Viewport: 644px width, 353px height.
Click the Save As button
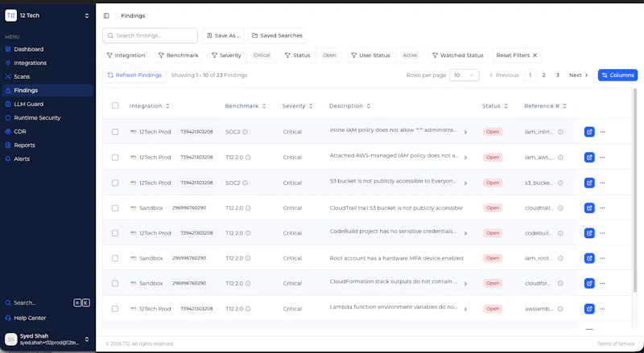pos(224,35)
